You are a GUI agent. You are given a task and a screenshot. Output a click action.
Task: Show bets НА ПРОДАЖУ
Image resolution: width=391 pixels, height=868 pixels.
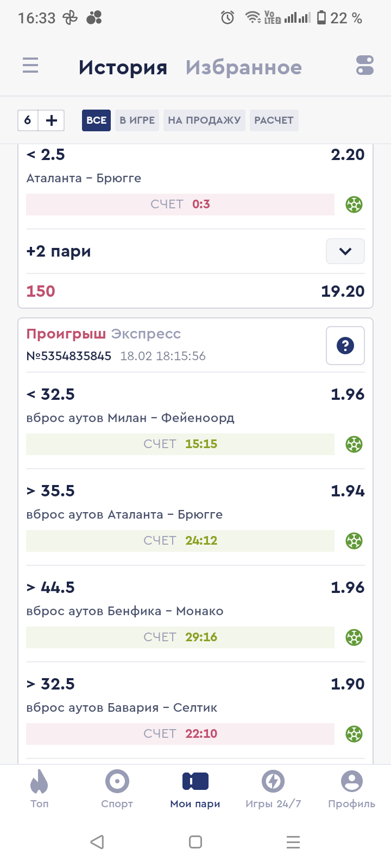click(204, 120)
